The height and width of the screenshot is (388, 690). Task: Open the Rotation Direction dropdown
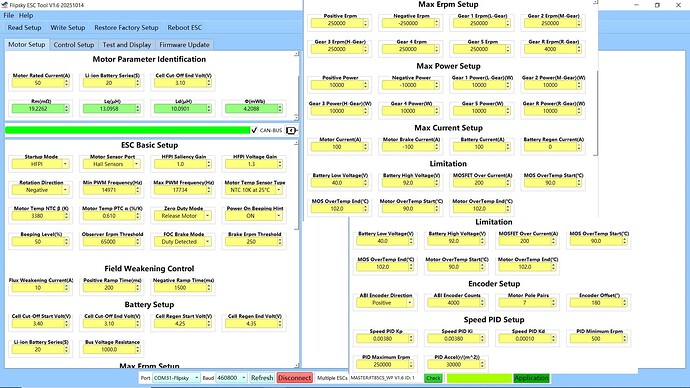[x=65, y=190]
